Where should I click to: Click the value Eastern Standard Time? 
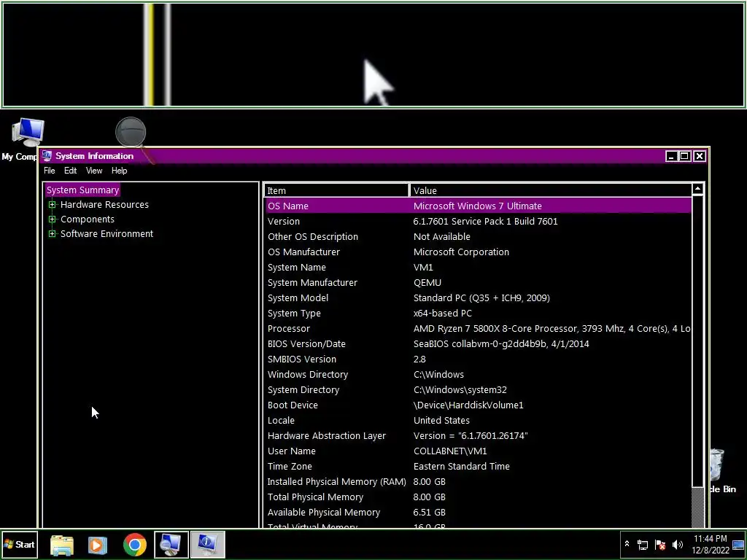click(x=461, y=466)
